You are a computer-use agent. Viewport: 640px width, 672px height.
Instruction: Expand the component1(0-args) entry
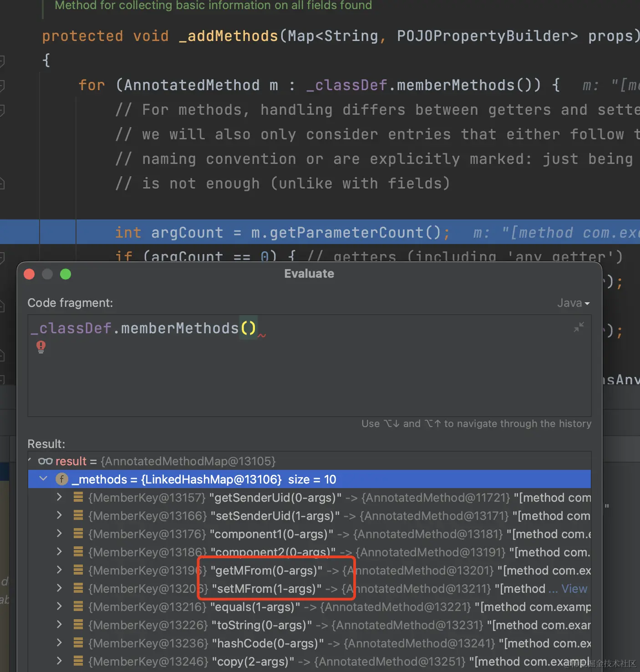point(59,534)
